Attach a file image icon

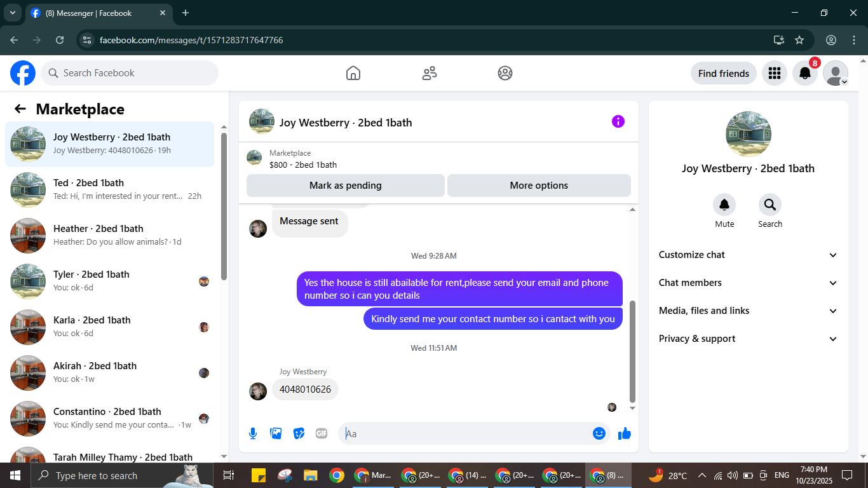tap(276, 433)
